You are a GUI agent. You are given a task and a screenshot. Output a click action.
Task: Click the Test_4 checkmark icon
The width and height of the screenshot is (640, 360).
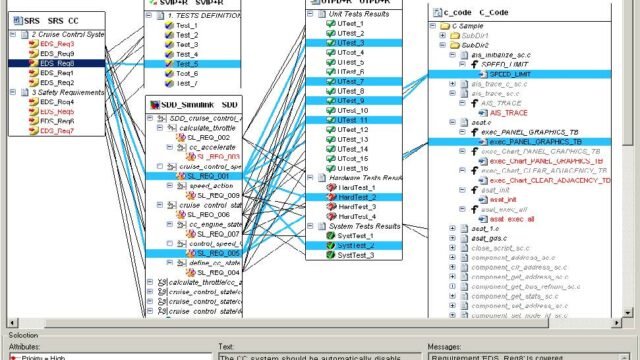click(169, 54)
